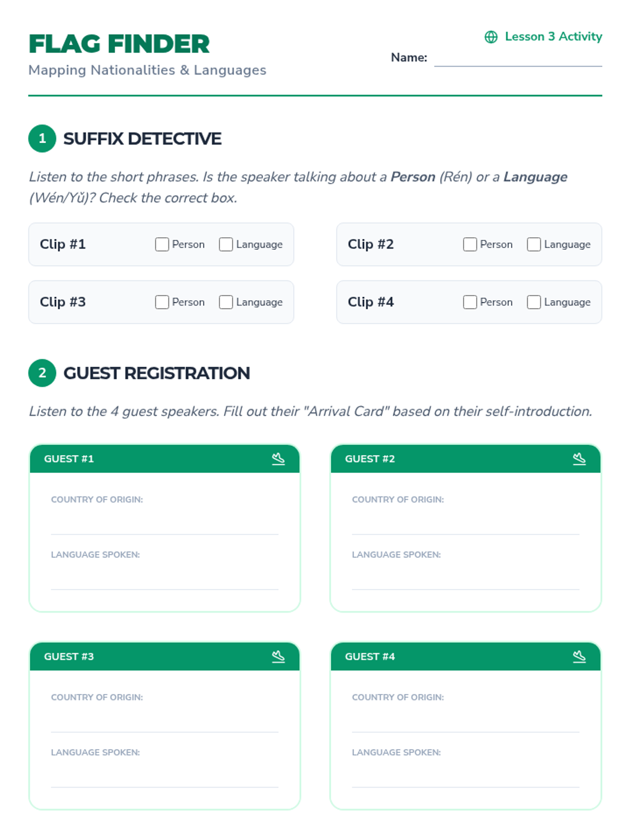Viewport: 630px width, 840px height.
Task: Tick the Language checkbox for Clip #2
Action: [x=534, y=245]
